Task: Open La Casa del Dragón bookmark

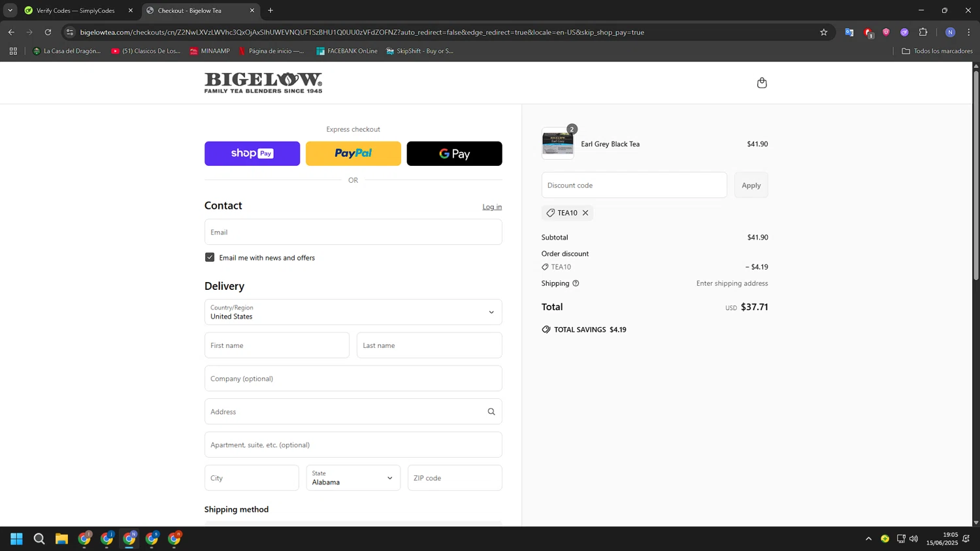Action: (x=67, y=51)
